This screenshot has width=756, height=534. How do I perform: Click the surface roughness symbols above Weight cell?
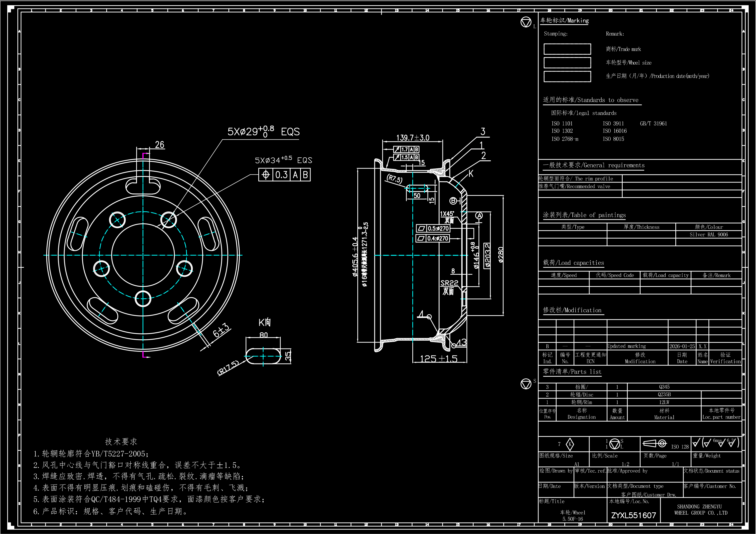pos(716,443)
